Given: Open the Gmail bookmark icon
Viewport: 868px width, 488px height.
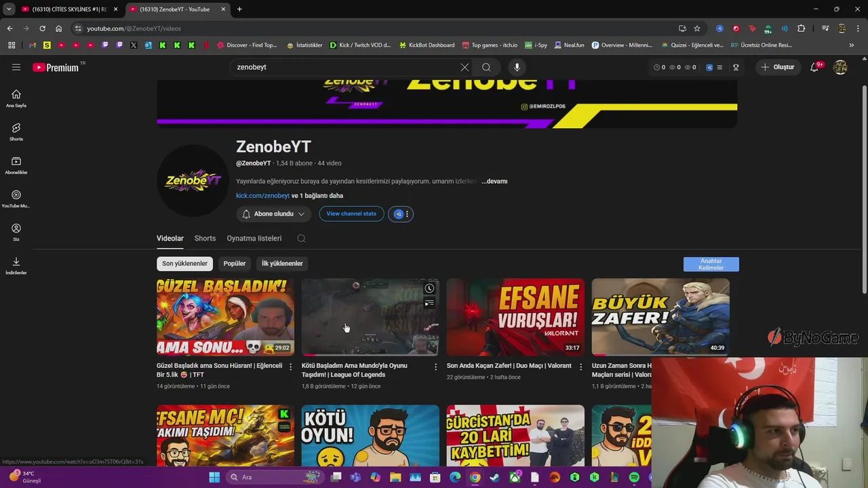Looking at the screenshot, I should 32,45.
